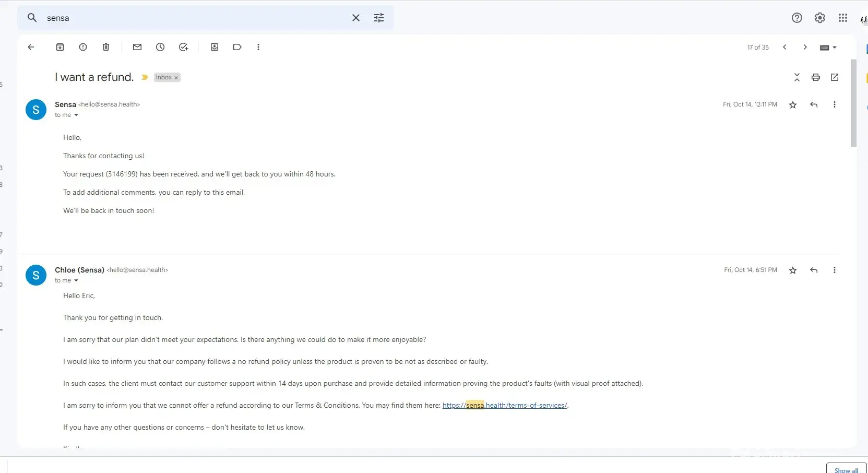Screen dimensions: 868x473
Task: Open More options in toolbar
Action: point(258,47)
